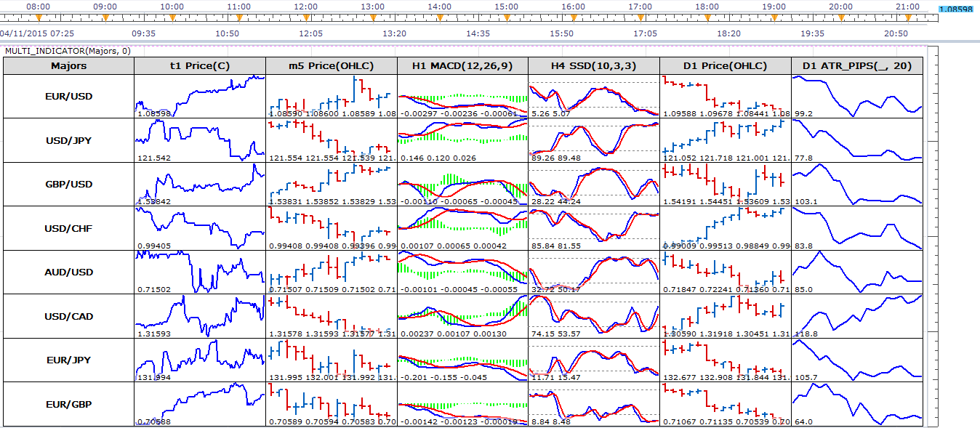Select the USD/JPY row label

click(69, 140)
